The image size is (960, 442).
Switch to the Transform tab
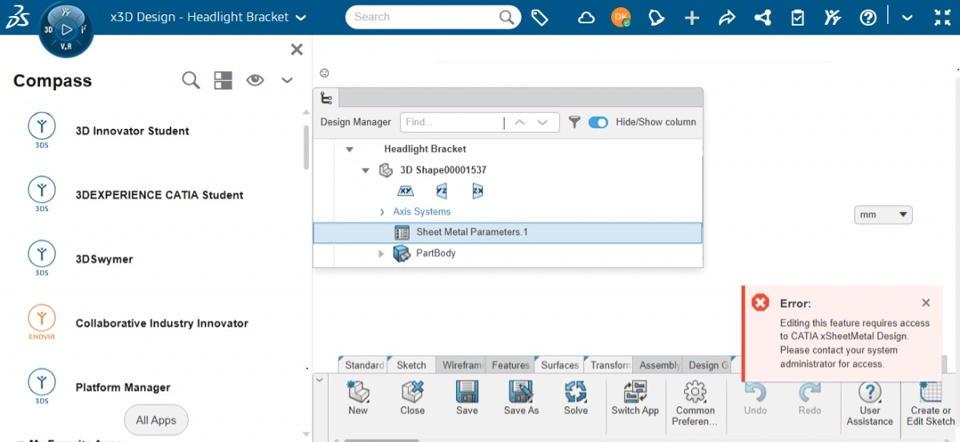(x=609, y=365)
